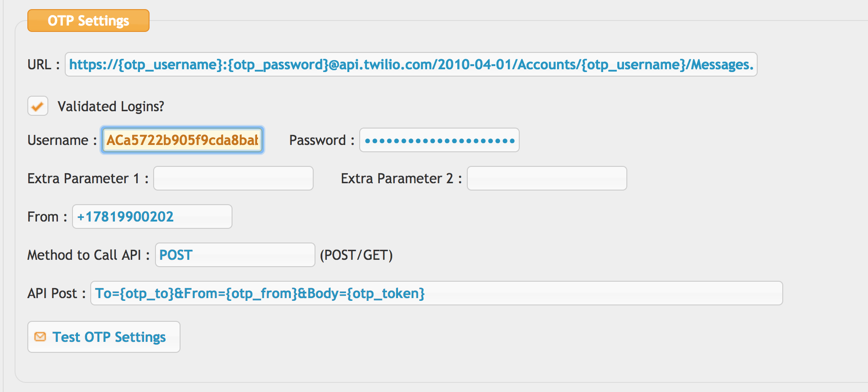Click the 'Password :' label

(x=322, y=140)
